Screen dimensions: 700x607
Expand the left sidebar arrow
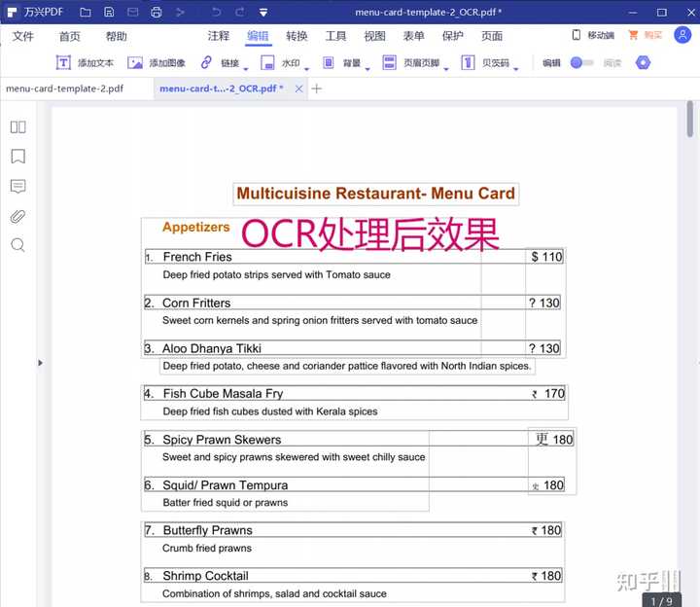pyautogui.click(x=40, y=363)
